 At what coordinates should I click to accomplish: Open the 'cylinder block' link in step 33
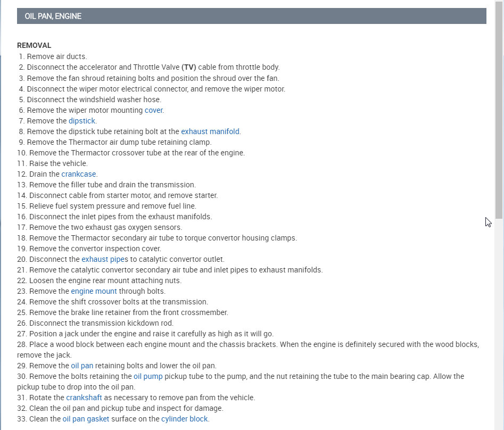pos(185,419)
